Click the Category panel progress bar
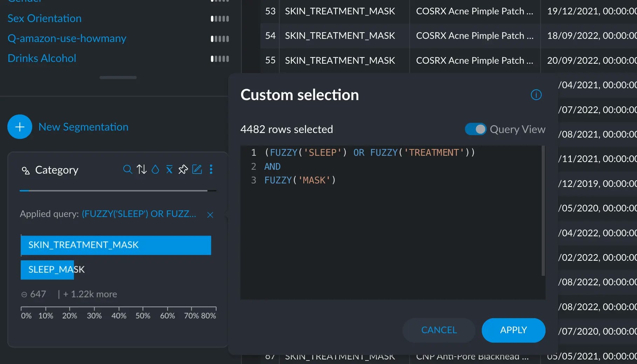Screen dimensions: 637x364 pyautogui.click(x=118, y=191)
